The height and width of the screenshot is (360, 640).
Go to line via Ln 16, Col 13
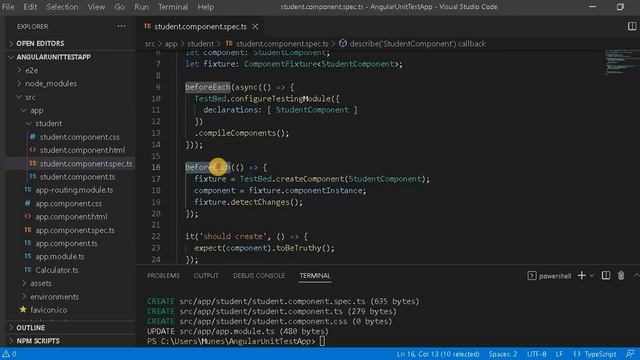pos(438,354)
